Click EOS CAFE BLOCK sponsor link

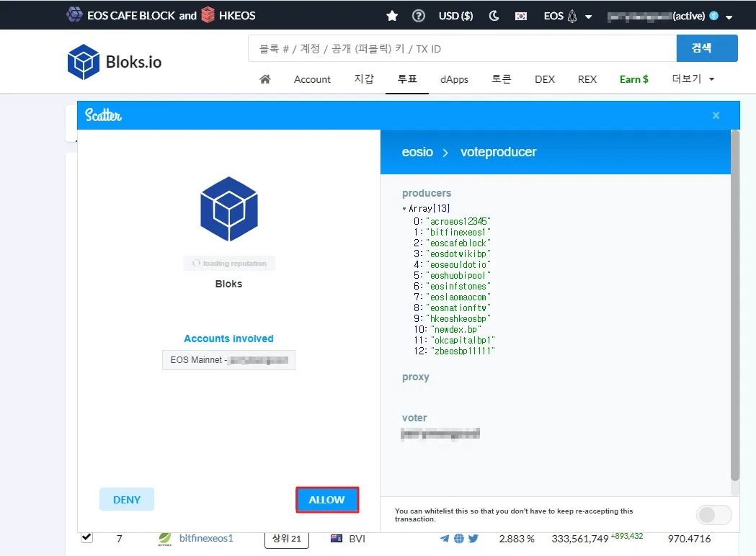point(130,15)
